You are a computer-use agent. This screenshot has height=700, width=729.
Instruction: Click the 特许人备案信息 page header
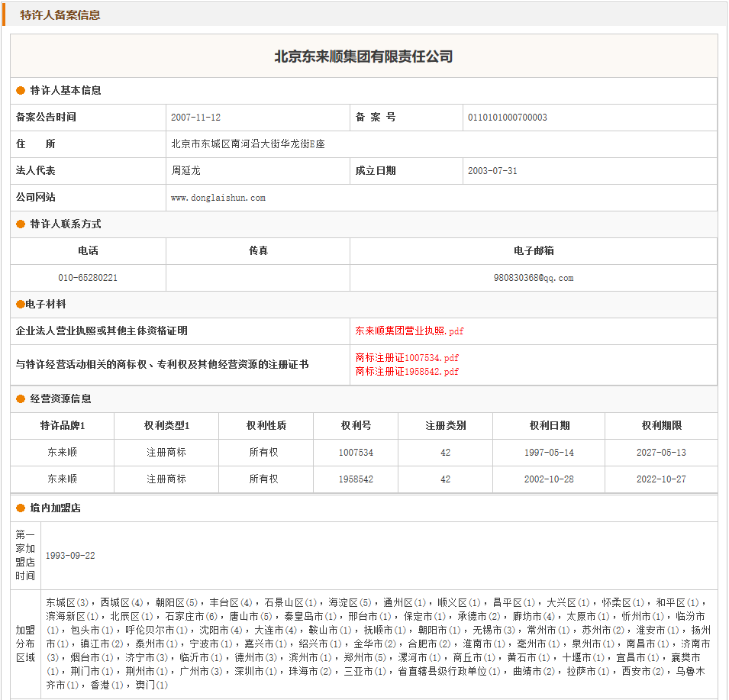(x=60, y=15)
